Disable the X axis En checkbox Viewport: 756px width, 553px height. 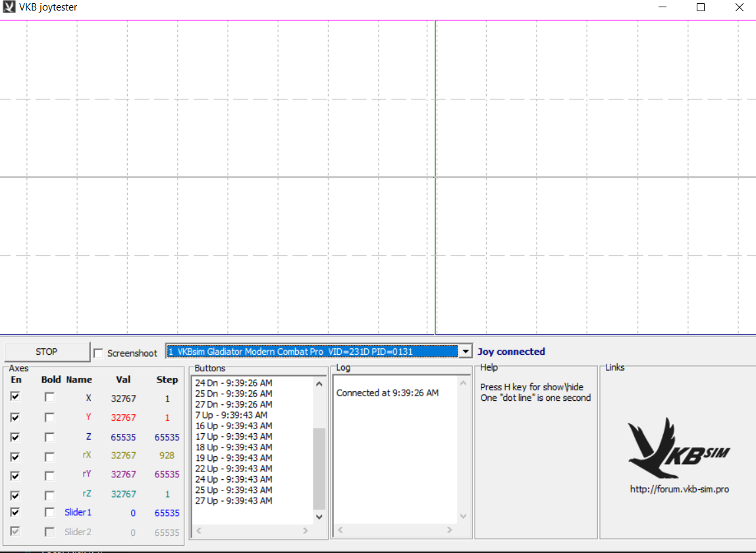click(15, 397)
